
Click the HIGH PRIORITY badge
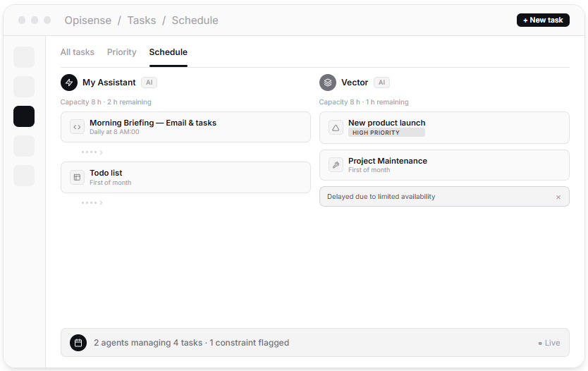pyautogui.click(x=386, y=133)
